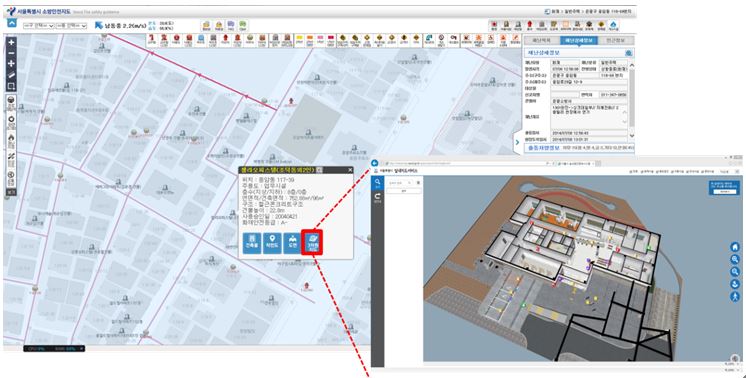Open the red-highlighted 3D map button
Viewport: 746px width, 378px height.
312,242
